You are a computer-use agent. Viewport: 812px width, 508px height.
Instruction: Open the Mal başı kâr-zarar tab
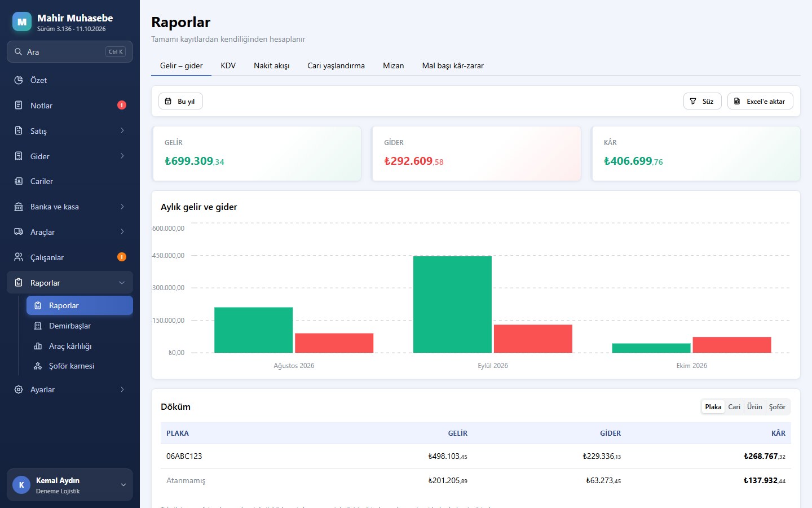point(453,65)
